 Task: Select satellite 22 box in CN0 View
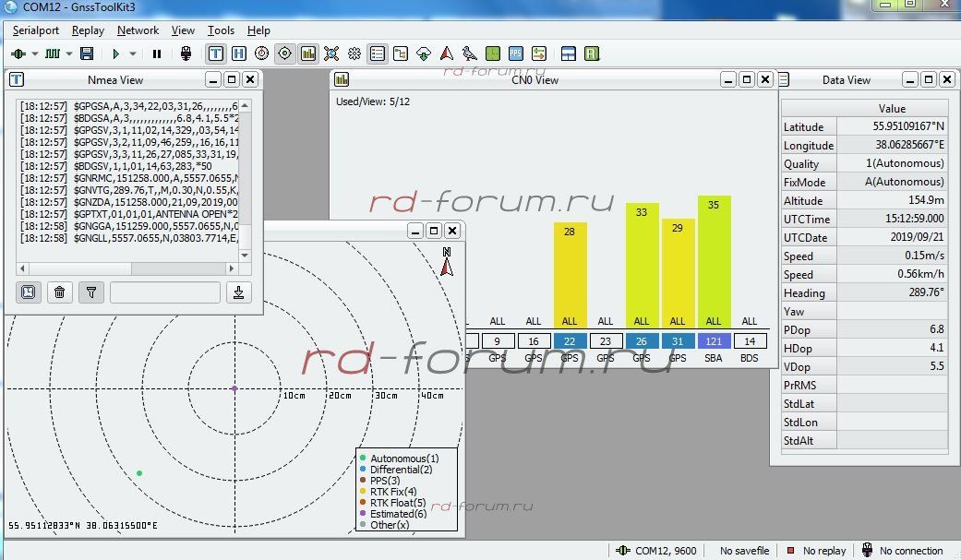click(570, 341)
